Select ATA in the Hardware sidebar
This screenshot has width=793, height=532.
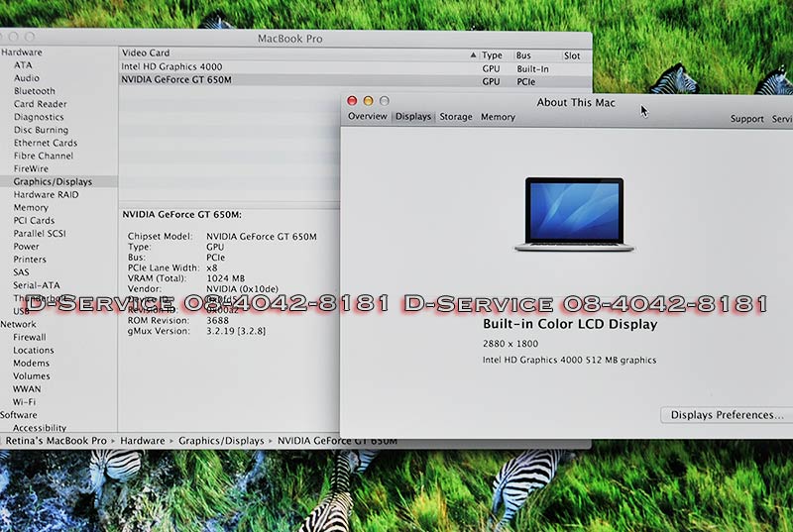(x=23, y=65)
